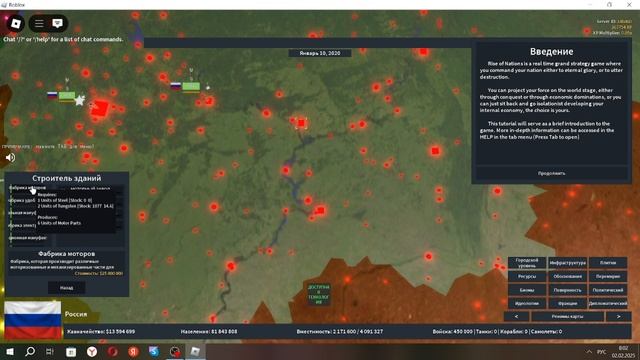
Task: Select the 'Фабрика элект' building list row
Action: tap(22, 225)
